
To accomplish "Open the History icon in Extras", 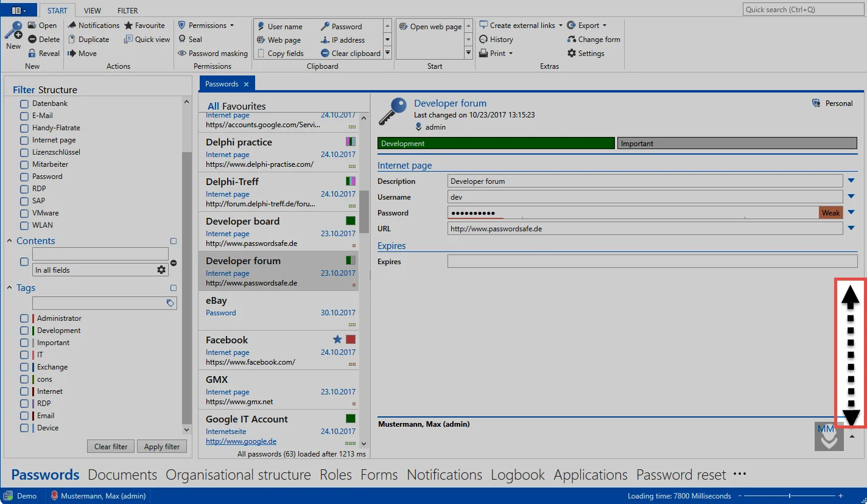I will pyautogui.click(x=483, y=39).
